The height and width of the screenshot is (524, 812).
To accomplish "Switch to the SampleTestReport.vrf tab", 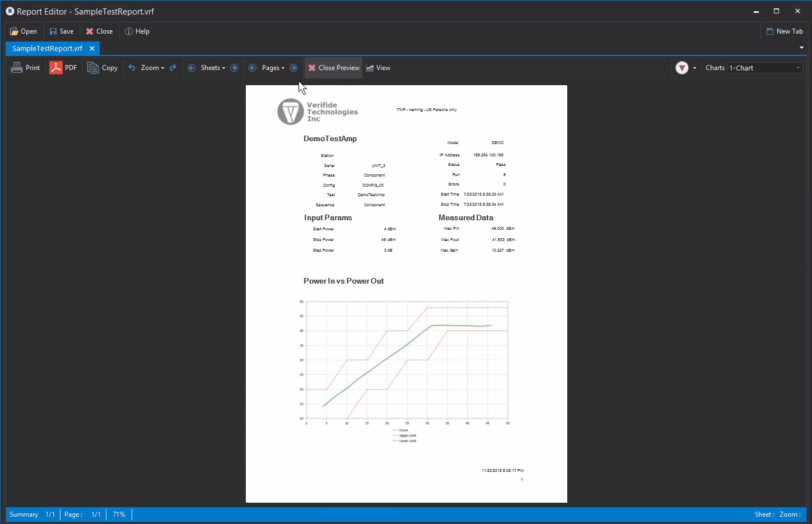I will [x=47, y=48].
